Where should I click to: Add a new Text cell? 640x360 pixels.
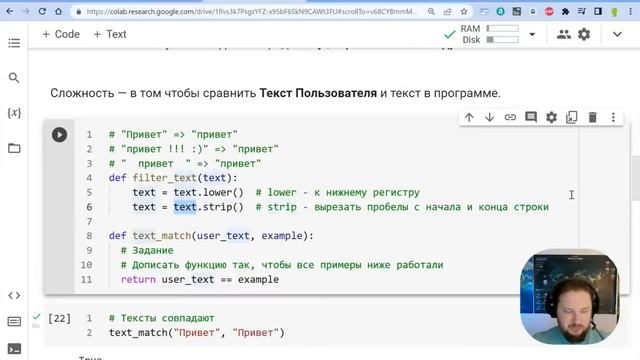pos(110,34)
